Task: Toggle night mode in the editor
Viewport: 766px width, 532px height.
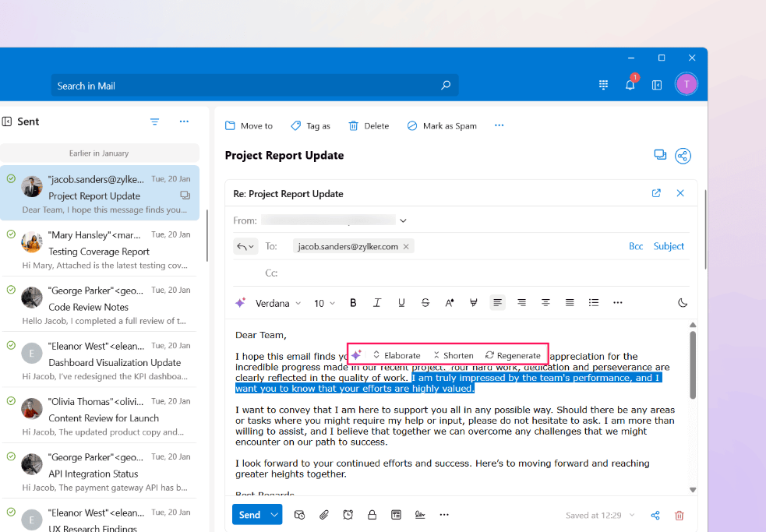Action: click(683, 303)
